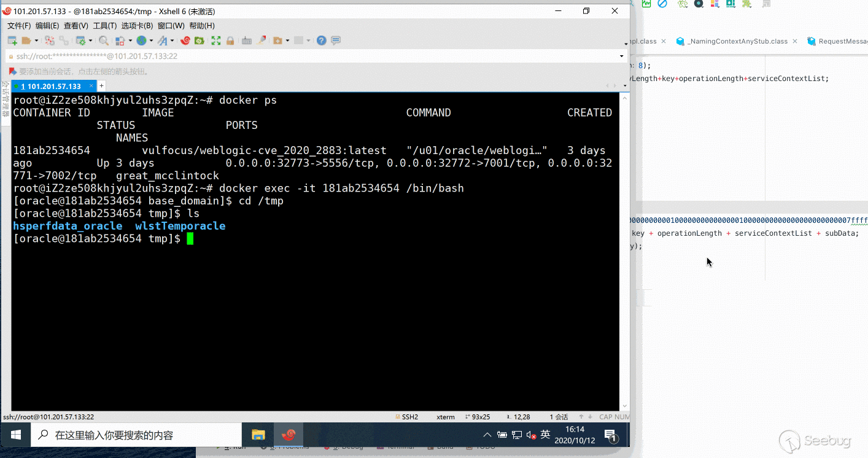868x458 pixels.
Task: Click the Xshell icon on the taskbar
Action: click(x=288, y=435)
